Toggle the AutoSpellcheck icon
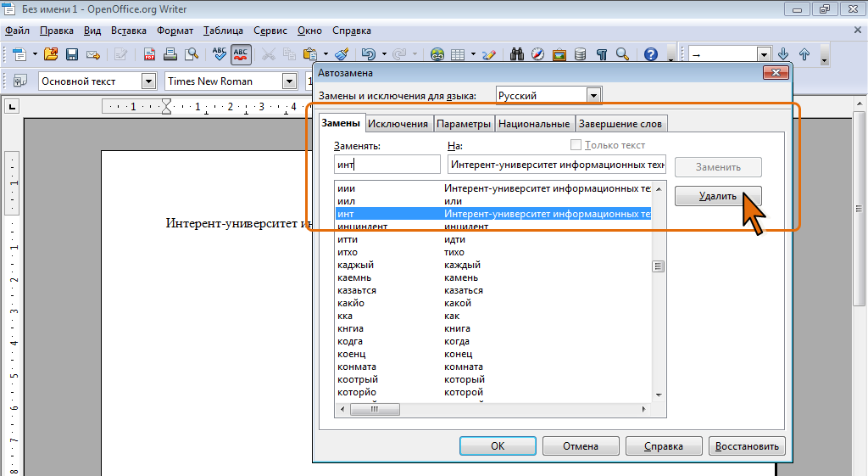Image resolution: width=868 pixels, height=476 pixels. coord(241,54)
